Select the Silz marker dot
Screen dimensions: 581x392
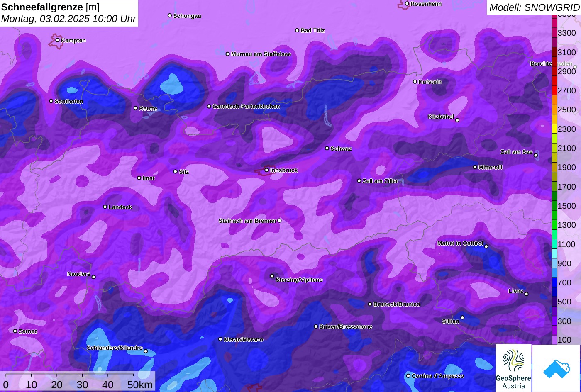[175, 171]
